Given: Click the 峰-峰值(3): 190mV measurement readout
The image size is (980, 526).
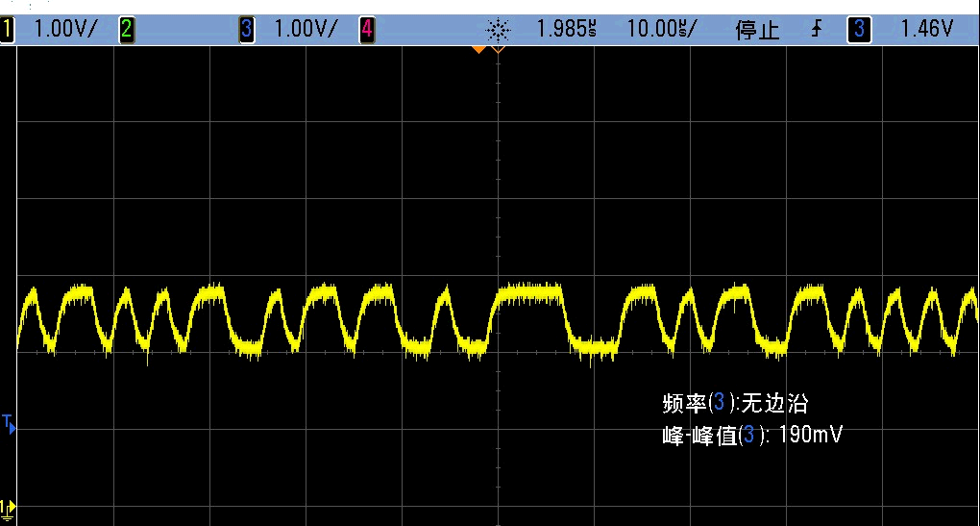Looking at the screenshot, I should coord(752,436).
